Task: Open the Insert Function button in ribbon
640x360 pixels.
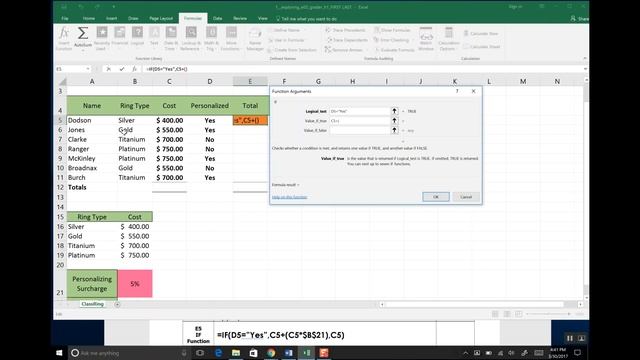Action: click(64, 38)
